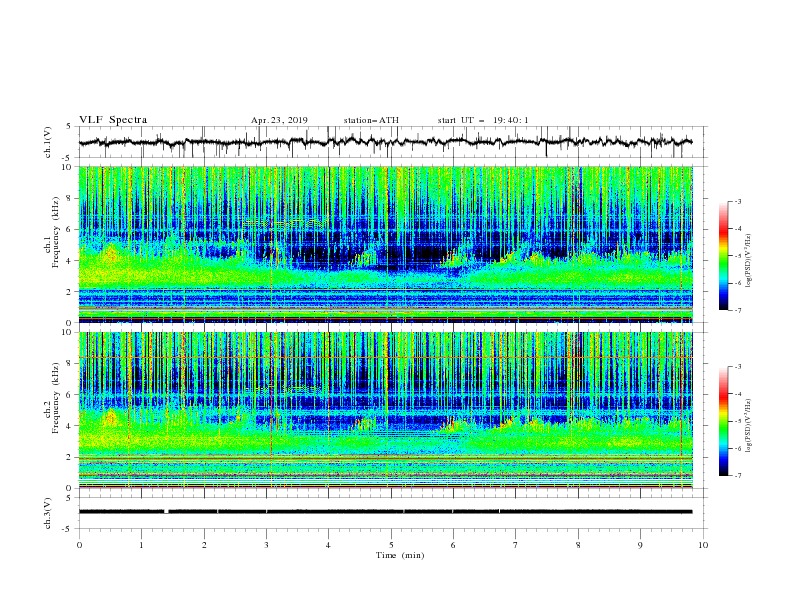Click the "7" tick on the time axis

(516, 545)
